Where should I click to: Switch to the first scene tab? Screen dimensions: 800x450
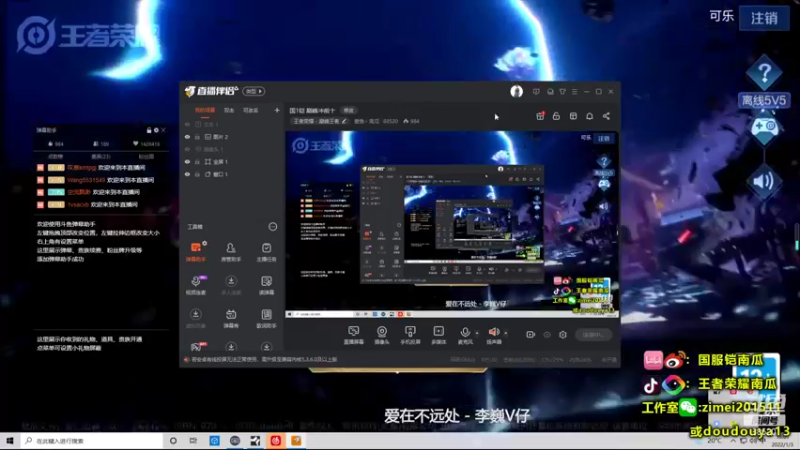click(205, 110)
